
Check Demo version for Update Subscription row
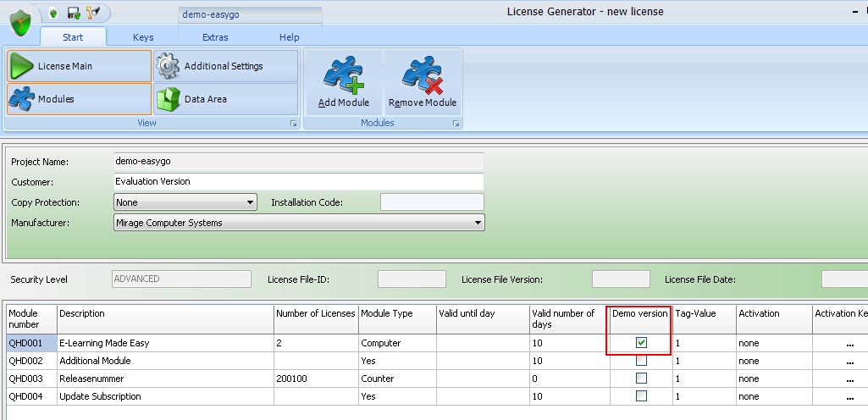[x=641, y=396]
